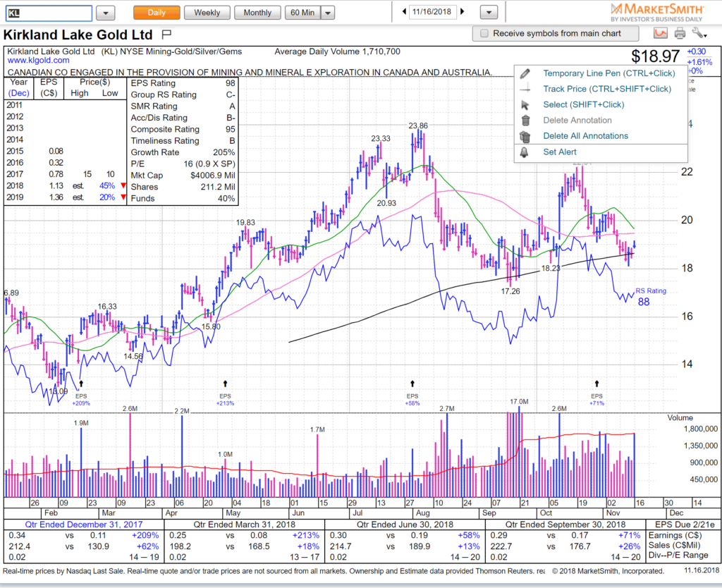Click the 17.26 price low label

tap(510, 291)
